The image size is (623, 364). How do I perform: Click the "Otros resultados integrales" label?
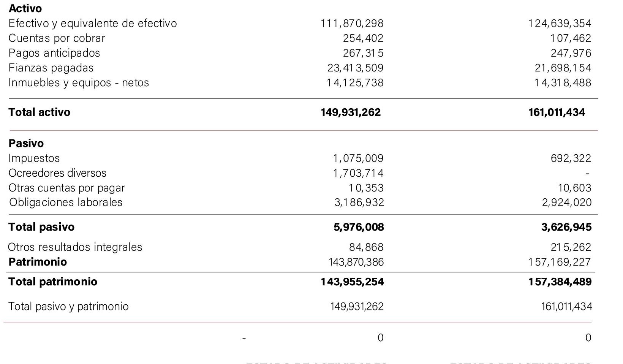75,247
